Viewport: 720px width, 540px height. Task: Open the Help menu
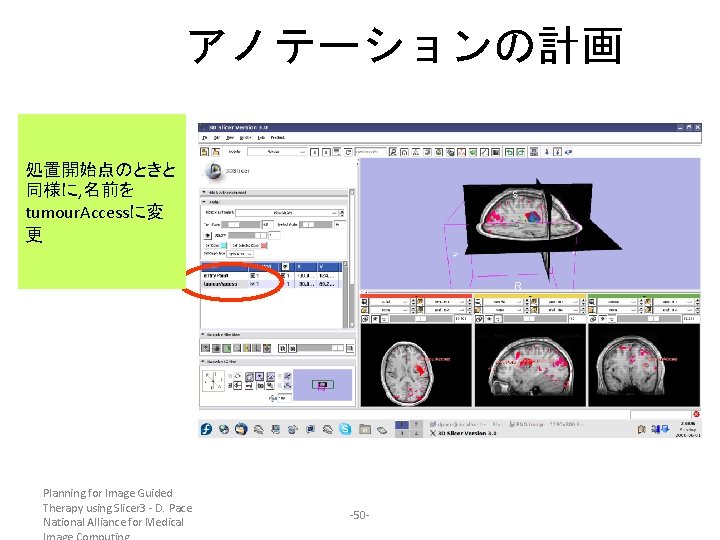click(261, 138)
